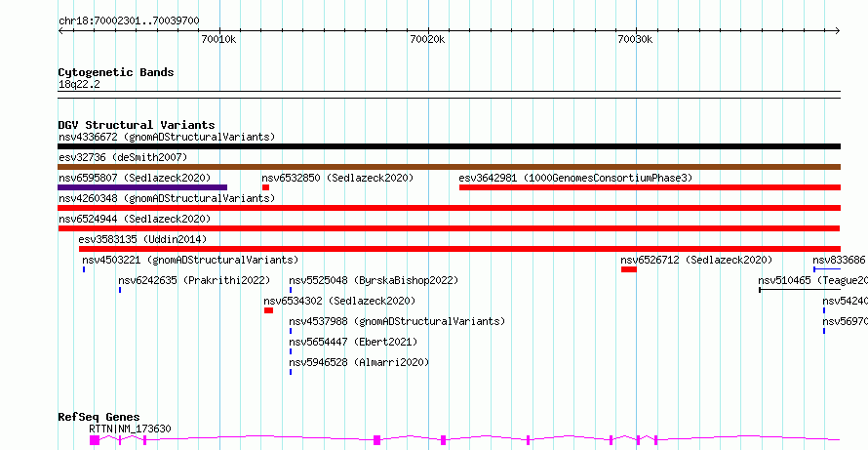Click the nsv6595807 Sedlazeck2020 label
The image size is (868, 450).
point(135,178)
